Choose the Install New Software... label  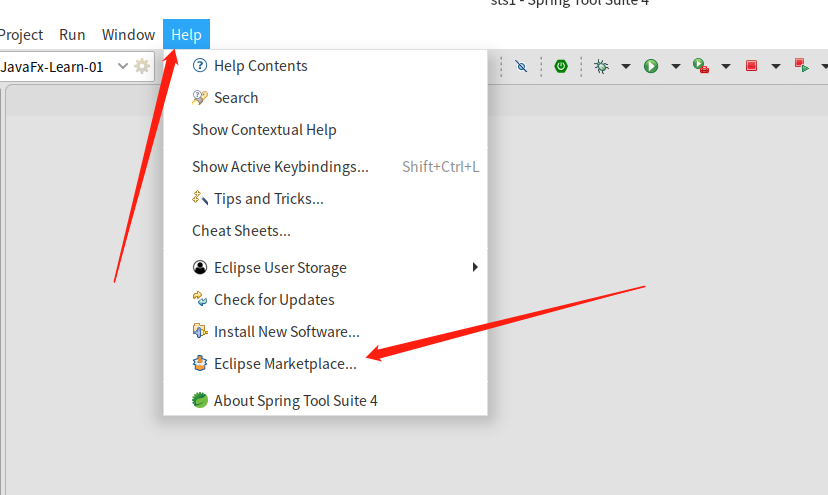[x=287, y=332]
